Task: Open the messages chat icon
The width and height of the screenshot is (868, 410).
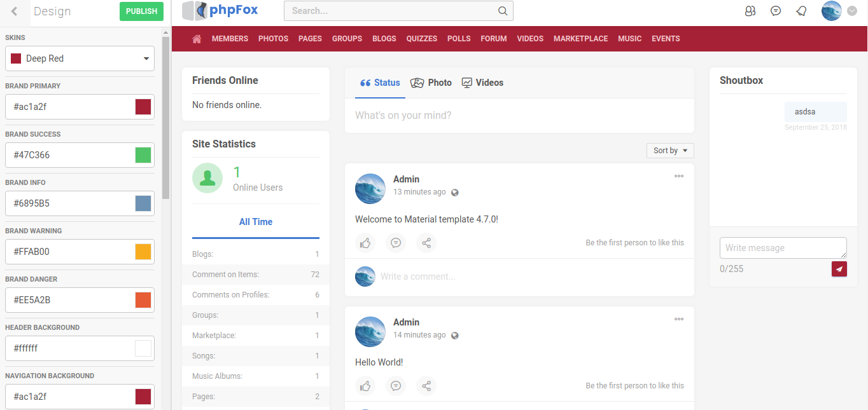Action: coord(776,11)
